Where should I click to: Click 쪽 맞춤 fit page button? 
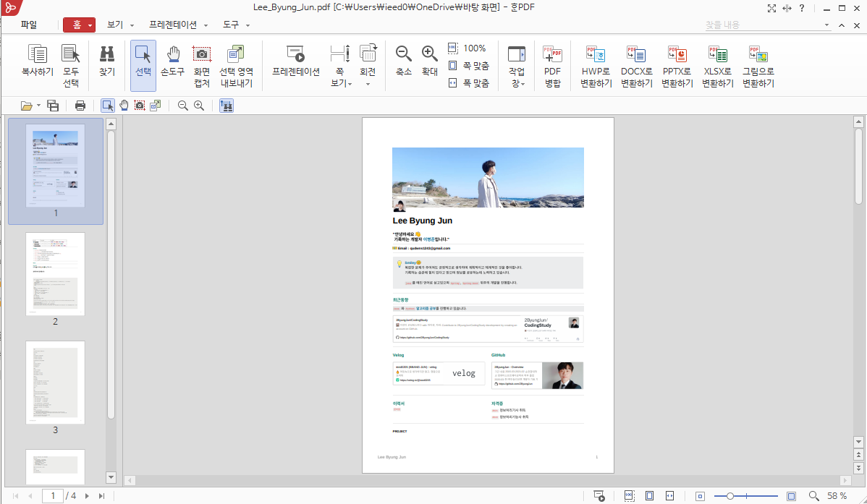pos(468,66)
